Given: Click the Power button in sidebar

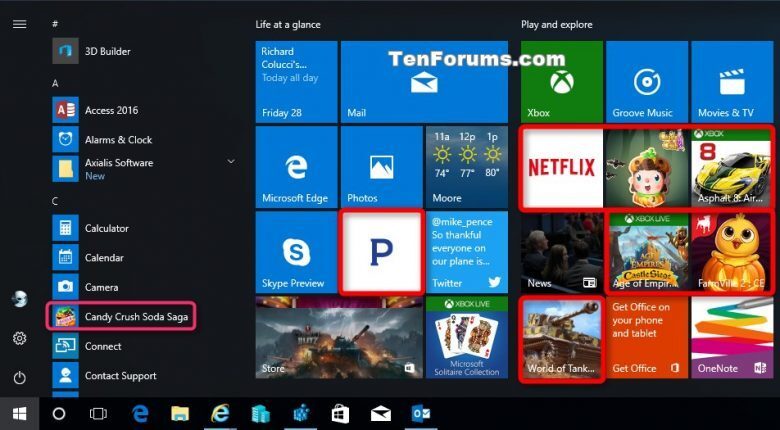Looking at the screenshot, I should coord(19,377).
